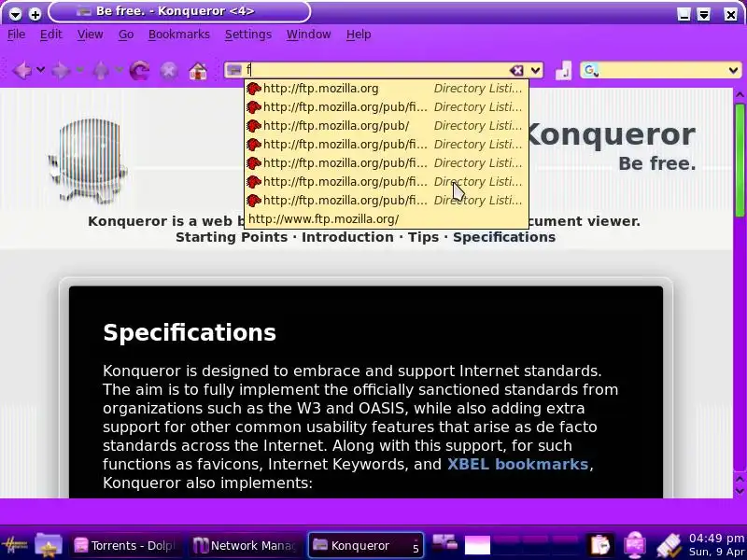Click inside the Google search input field
The width and height of the screenshot is (747, 560).
[663, 71]
